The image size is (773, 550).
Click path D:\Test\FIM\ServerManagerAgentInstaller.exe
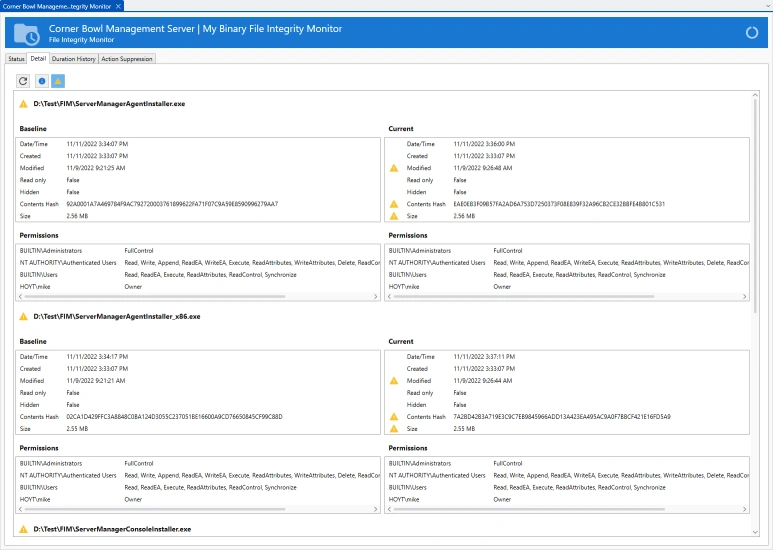[x=109, y=104]
